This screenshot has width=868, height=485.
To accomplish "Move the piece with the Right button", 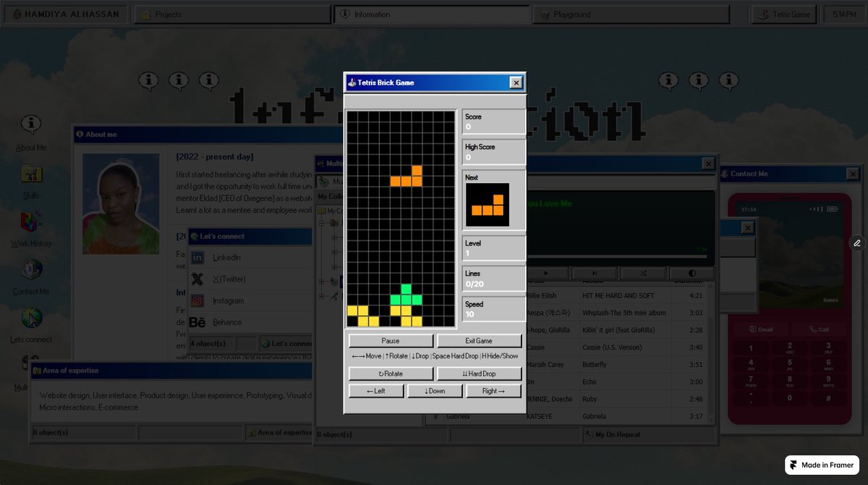I will pyautogui.click(x=493, y=391).
